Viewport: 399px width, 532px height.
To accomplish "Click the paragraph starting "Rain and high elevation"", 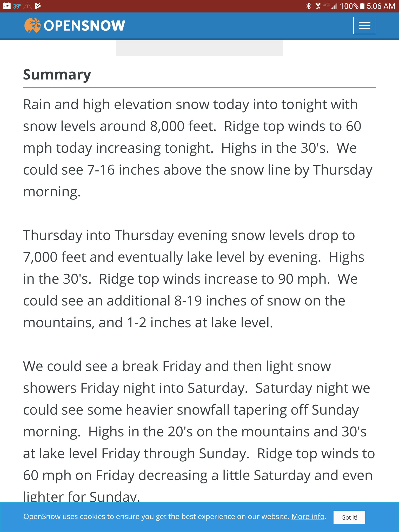I will (197, 148).
